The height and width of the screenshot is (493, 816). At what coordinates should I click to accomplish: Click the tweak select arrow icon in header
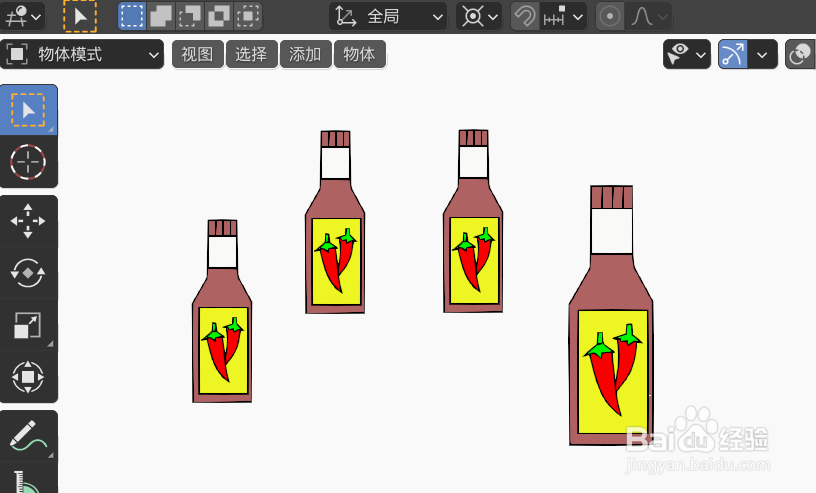click(80, 16)
